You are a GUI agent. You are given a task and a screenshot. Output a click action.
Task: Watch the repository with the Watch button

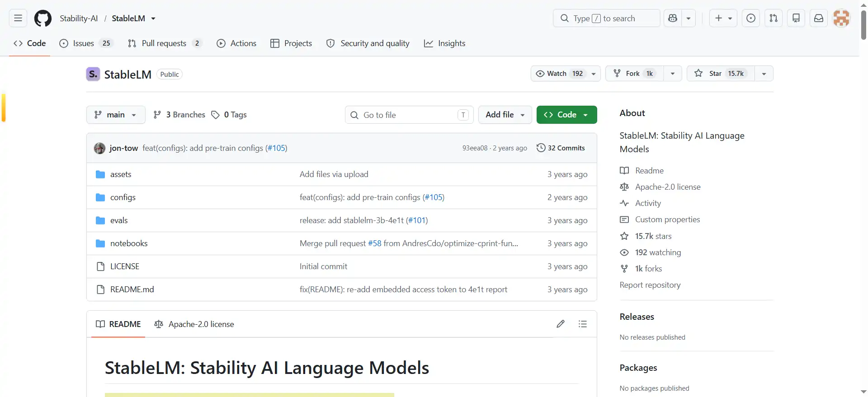(566, 73)
